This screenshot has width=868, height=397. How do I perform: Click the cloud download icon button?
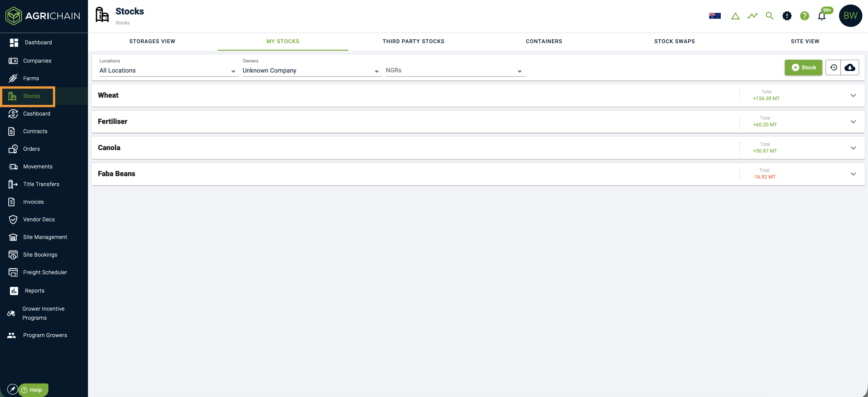pyautogui.click(x=849, y=68)
